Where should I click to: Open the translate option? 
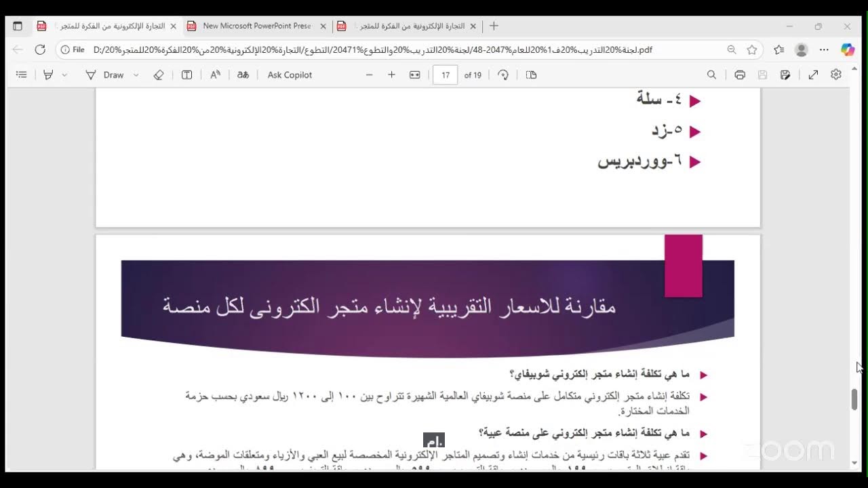[243, 75]
